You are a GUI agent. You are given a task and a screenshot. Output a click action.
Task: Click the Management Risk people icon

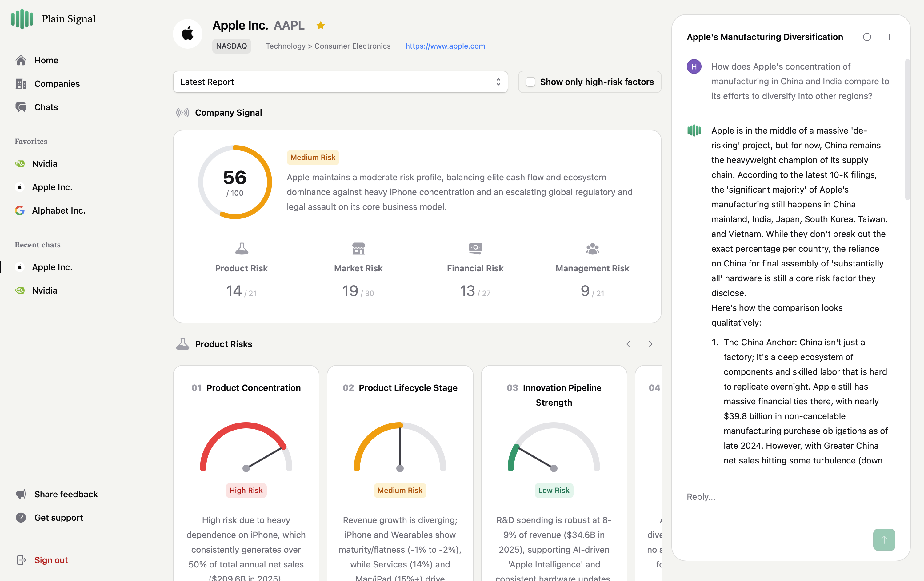(592, 249)
